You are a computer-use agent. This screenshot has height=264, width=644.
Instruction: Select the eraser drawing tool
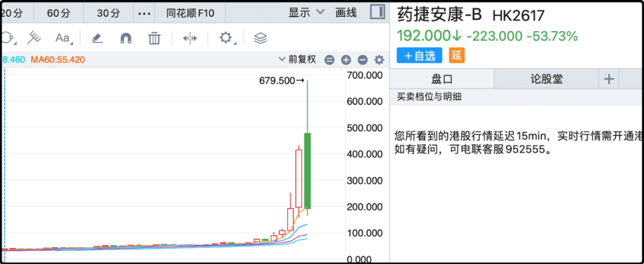click(x=97, y=38)
